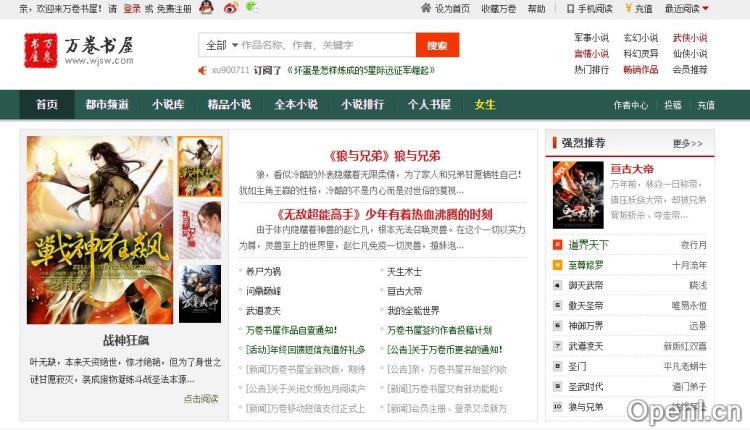This screenshot has width=750, height=430.
Task: Click the ¥ 充值 recharge icon
Action: (x=626, y=8)
